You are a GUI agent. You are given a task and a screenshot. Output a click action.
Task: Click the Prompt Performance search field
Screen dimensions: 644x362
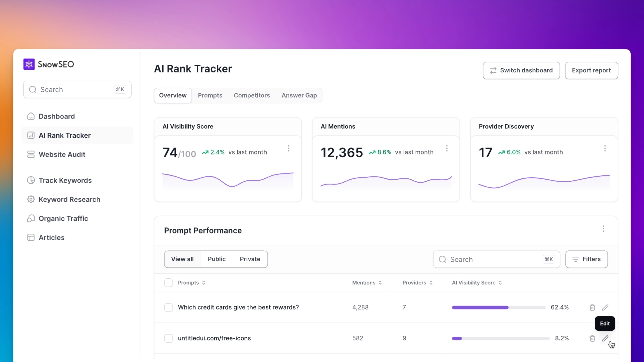(489, 259)
